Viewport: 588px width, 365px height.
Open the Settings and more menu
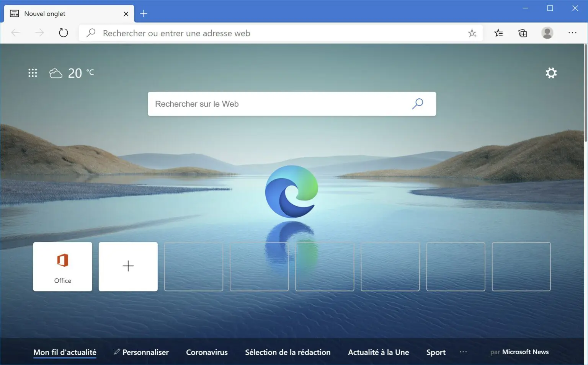[x=572, y=33]
